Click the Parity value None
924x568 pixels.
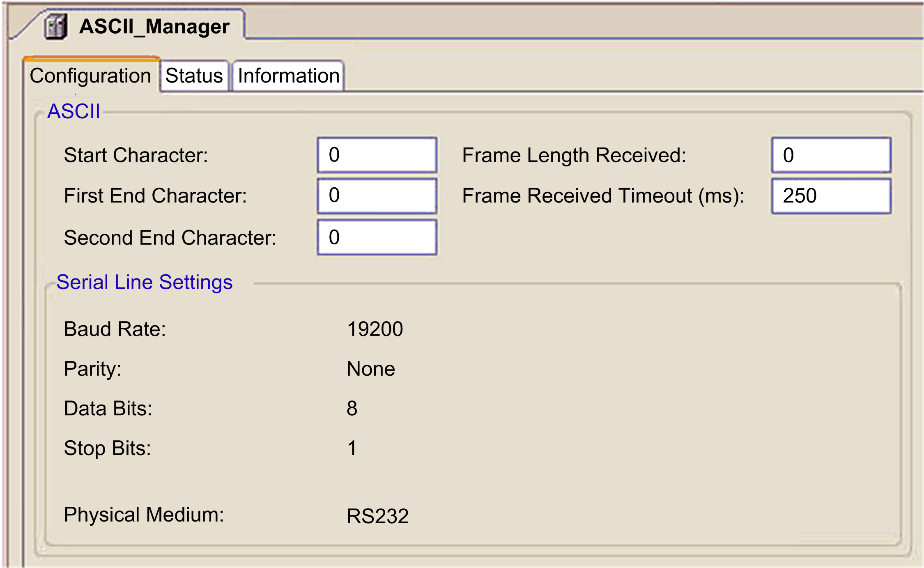click(x=370, y=369)
